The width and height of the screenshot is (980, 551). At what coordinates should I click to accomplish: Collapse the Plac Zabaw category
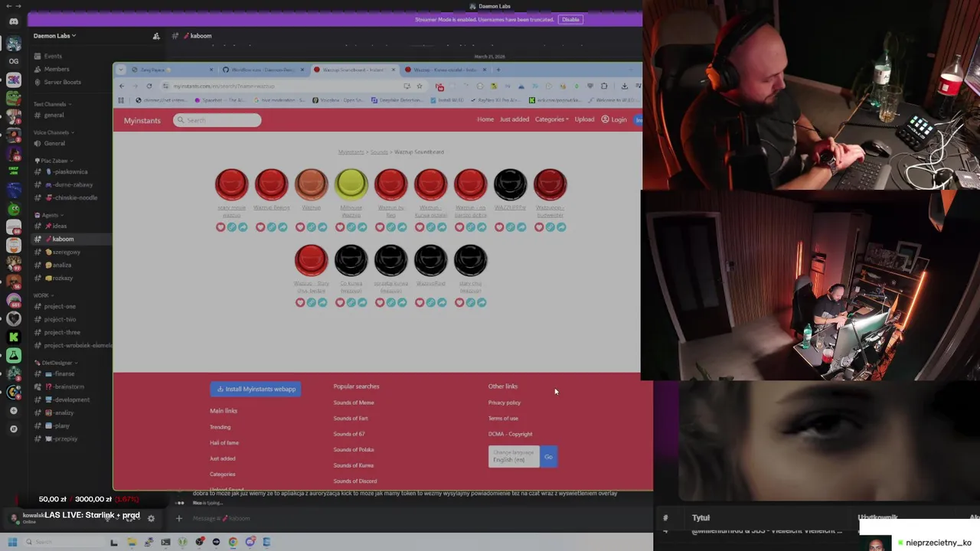pyautogui.click(x=54, y=161)
